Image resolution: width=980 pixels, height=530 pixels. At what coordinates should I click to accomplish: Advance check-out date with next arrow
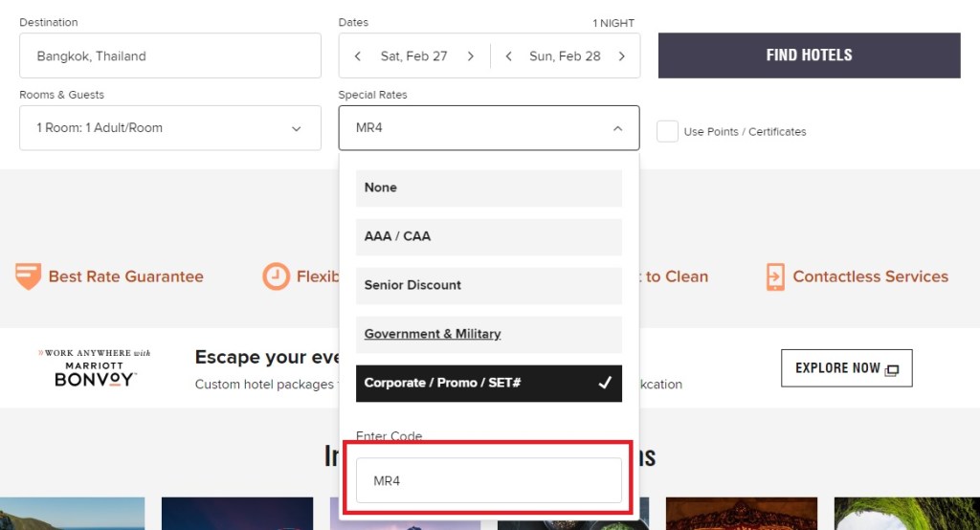(x=621, y=56)
